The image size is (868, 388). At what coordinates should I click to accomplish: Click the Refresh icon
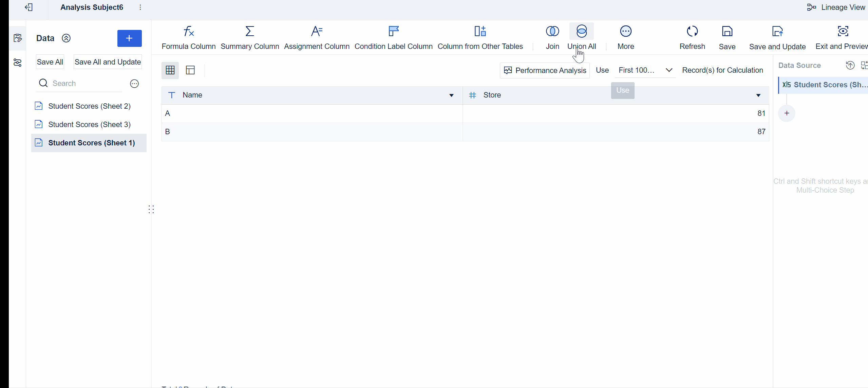tap(692, 32)
